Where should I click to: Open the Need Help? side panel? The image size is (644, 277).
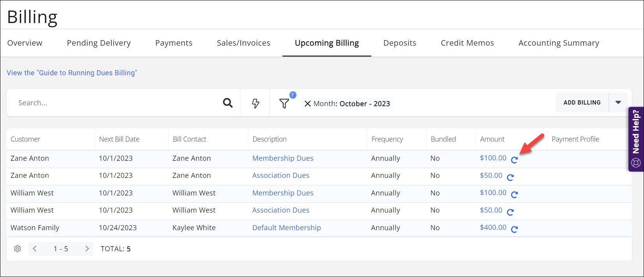point(636,139)
